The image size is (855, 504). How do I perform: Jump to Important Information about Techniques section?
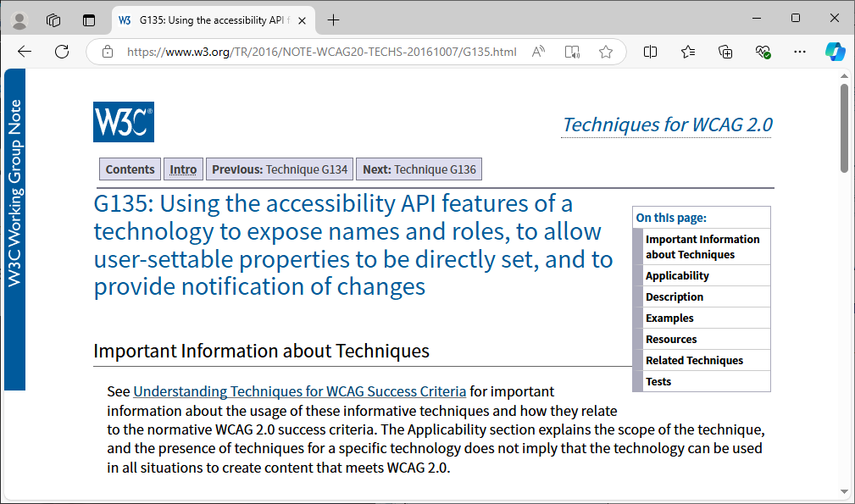tap(702, 246)
